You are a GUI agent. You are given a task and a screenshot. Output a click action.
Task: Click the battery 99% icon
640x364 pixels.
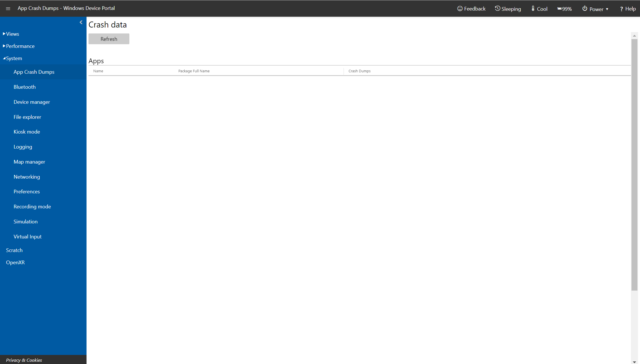point(565,8)
